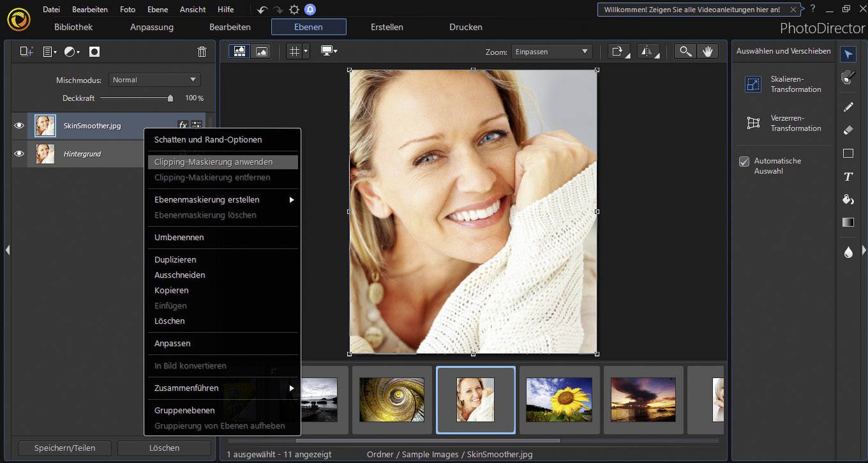Activate the Eraser tool
Viewport: 868px width, 463px height.
point(848,130)
